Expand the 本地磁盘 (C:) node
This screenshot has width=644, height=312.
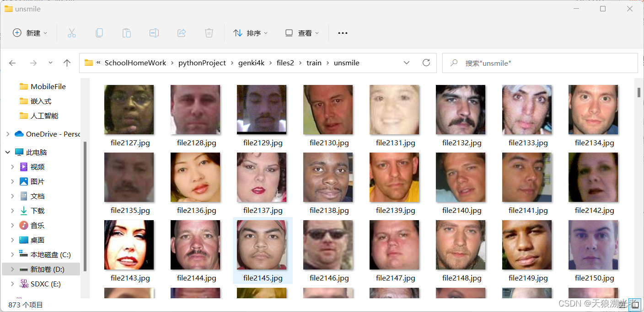[x=12, y=254]
